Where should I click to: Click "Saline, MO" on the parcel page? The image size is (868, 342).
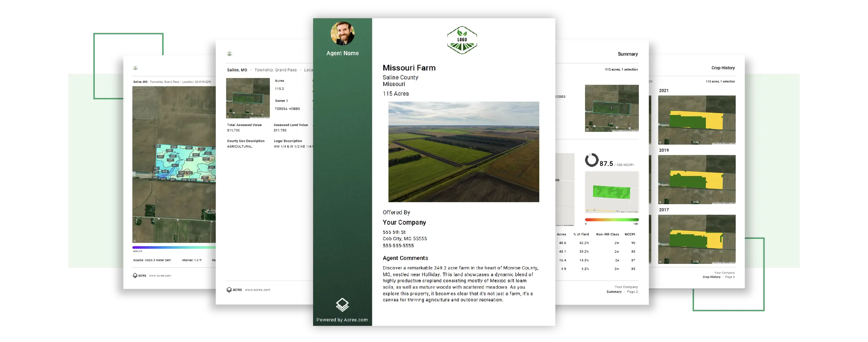pyautogui.click(x=237, y=70)
